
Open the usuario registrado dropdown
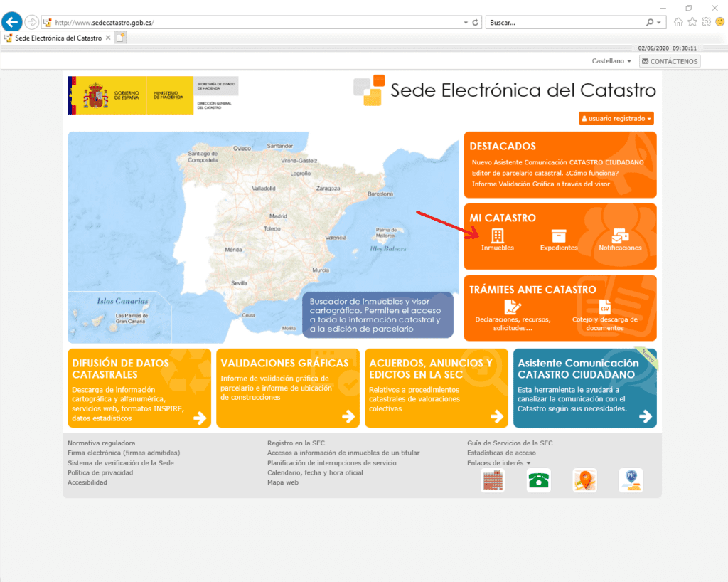tap(616, 118)
